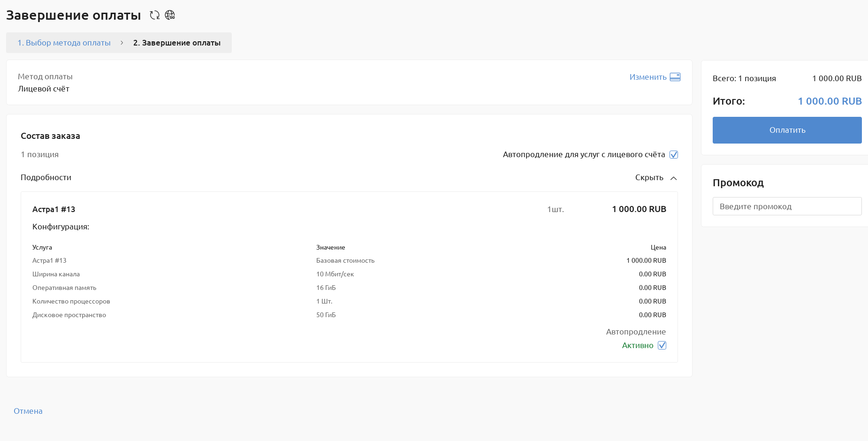Image resolution: width=868 pixels, height=441 pixels.
Task: Click the Итого total amount 1 000.00 RUB
Action: (x=830, y=101)
